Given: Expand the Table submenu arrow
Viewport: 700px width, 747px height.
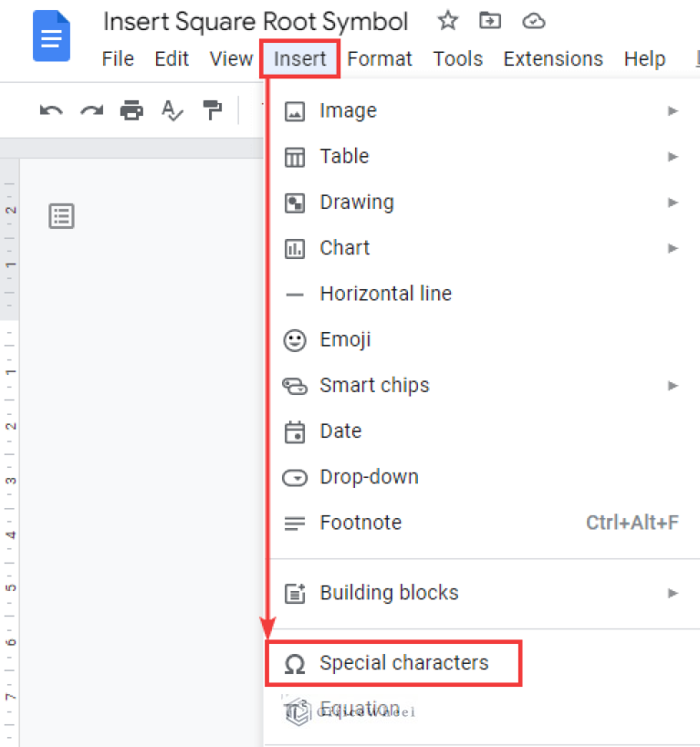Looking at the screenshot, I should coord(673,157).
